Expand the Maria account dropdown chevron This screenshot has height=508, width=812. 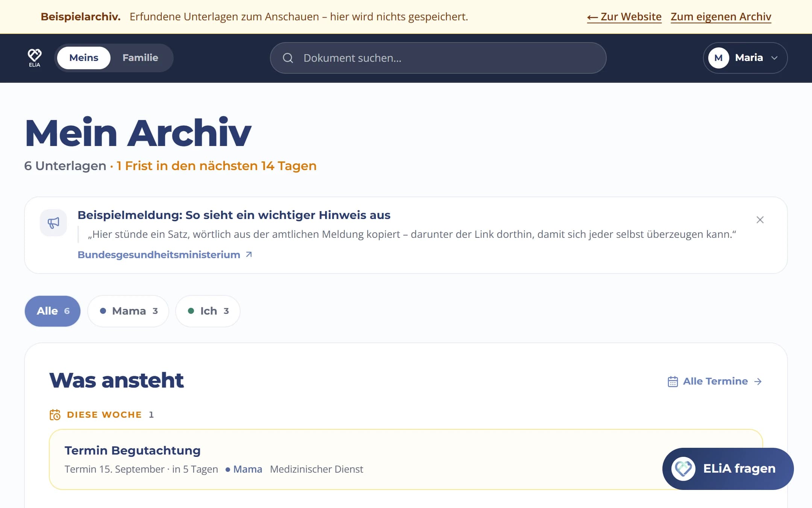pos(774,58)
